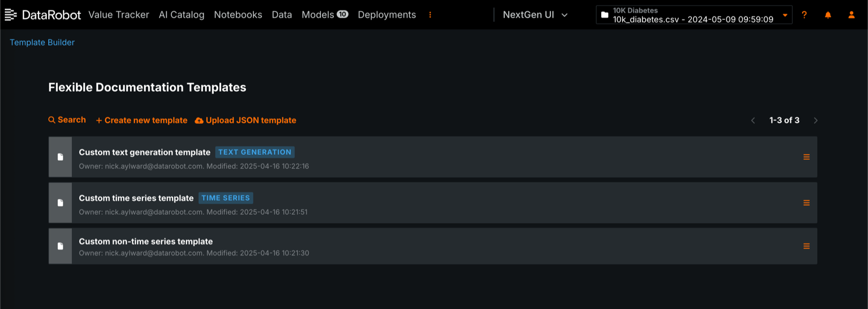The height and width of the screenshot is (309, 868).
Task: Open the three-dot more navigation menu
Action: coord(430,15)
